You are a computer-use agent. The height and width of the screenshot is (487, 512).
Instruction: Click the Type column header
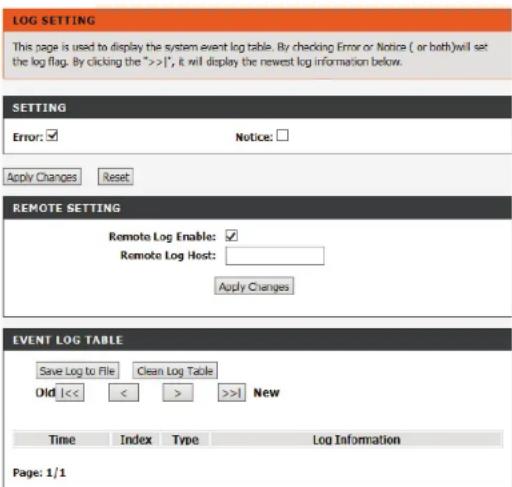[185, 439]
